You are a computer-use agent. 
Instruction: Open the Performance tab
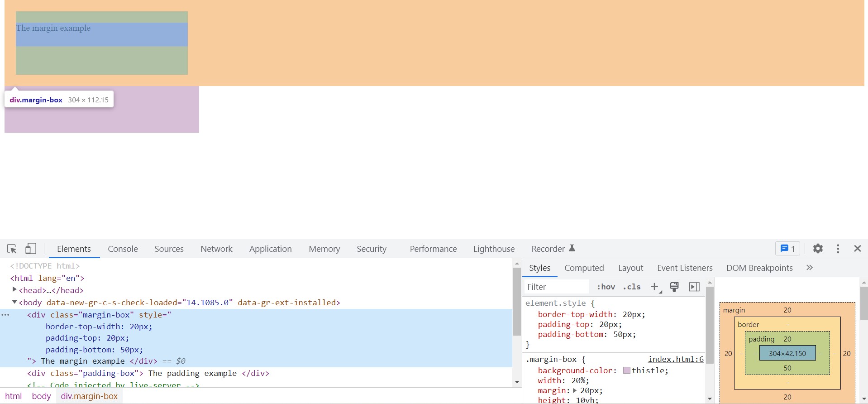pos(433,249)
